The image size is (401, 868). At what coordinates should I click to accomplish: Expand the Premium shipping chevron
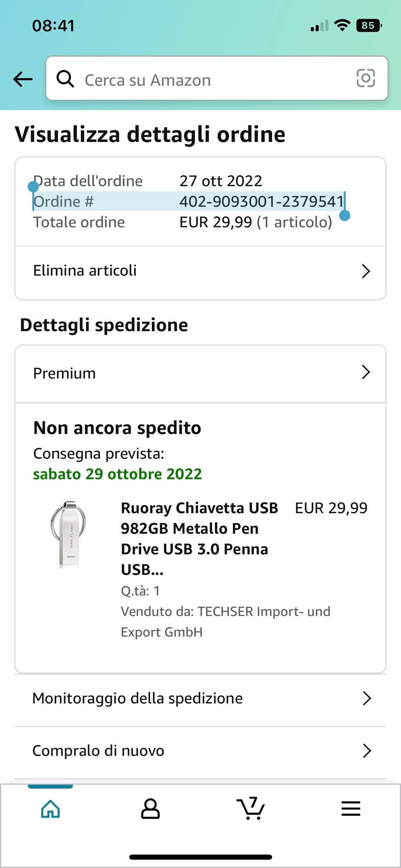(x=366, y=372)
